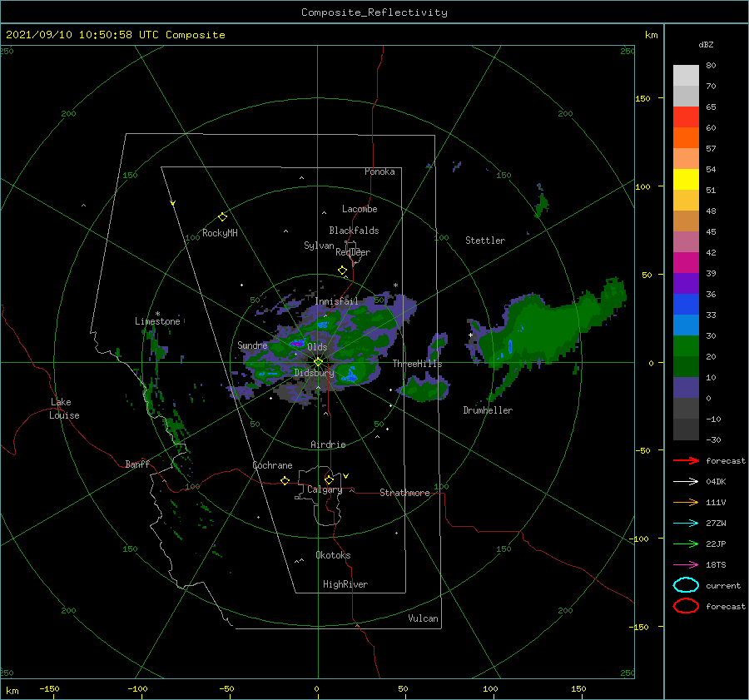Click the current legend label
This screenshot has width=749, height=700.
pos(723,585)
